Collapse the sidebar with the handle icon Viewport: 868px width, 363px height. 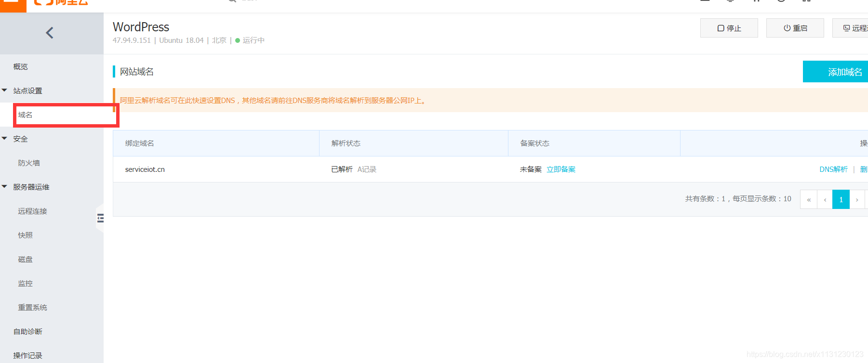click(100, 218)
